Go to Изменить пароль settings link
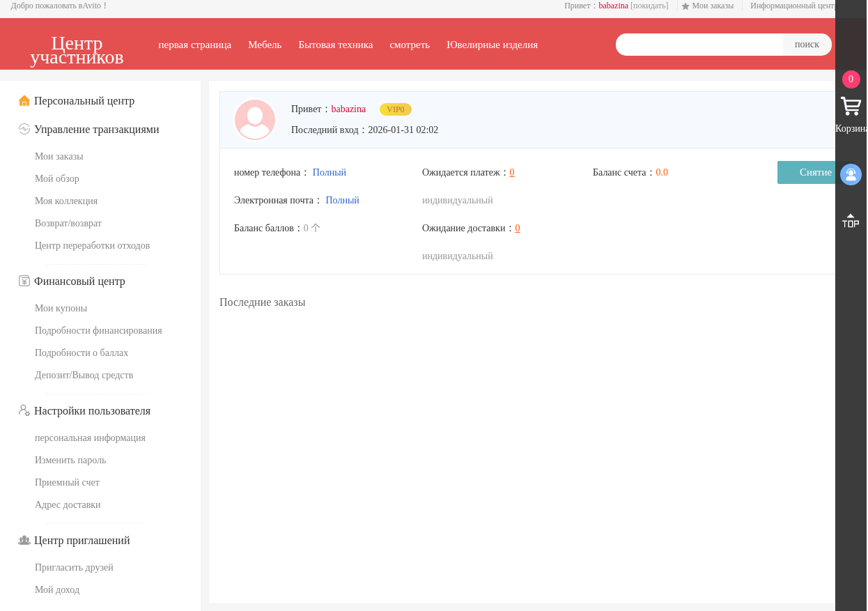The image size is (868, 611). (70, 460)
